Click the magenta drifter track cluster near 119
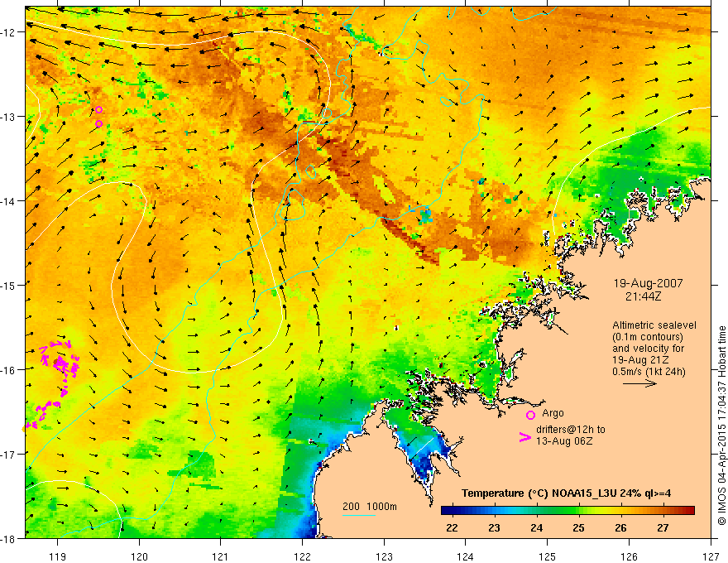728x563 pixels. click(x=60, y=360)
